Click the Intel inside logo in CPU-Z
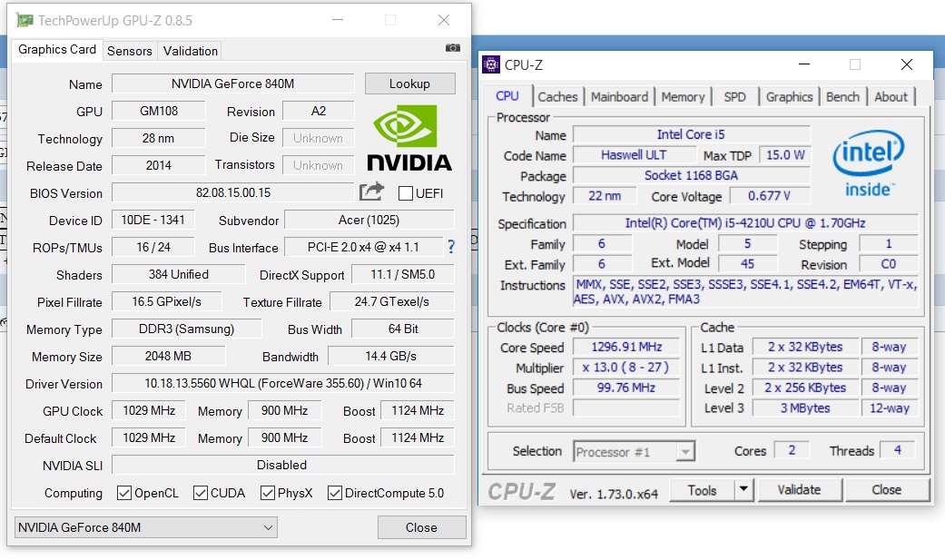This screenshot has height=560, width=945. click(x=868, y=163)
